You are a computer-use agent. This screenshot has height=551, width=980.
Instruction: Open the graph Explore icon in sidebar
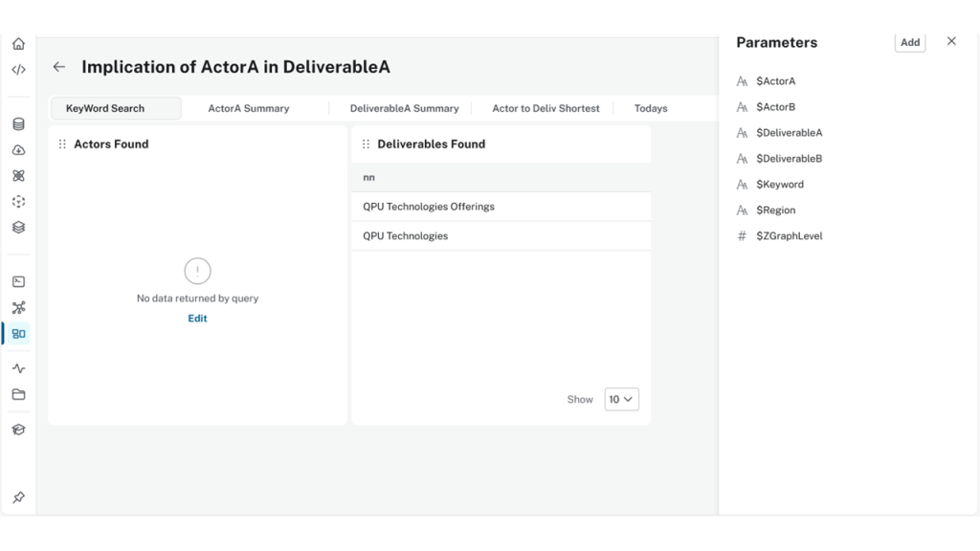[x=18, y=308]
